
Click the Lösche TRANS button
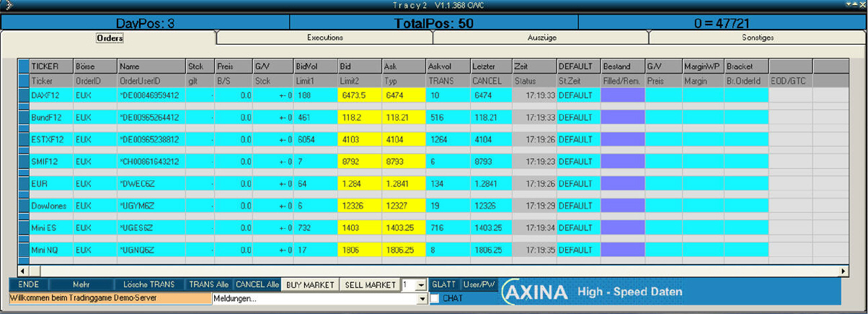pyautogui.click(x=149, y=285)
